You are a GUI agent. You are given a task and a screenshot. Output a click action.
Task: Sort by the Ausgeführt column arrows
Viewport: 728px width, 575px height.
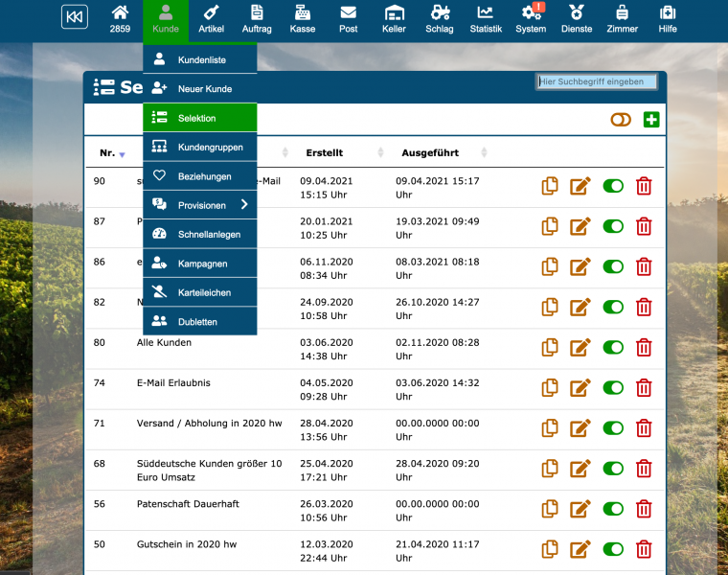[484, 153]
